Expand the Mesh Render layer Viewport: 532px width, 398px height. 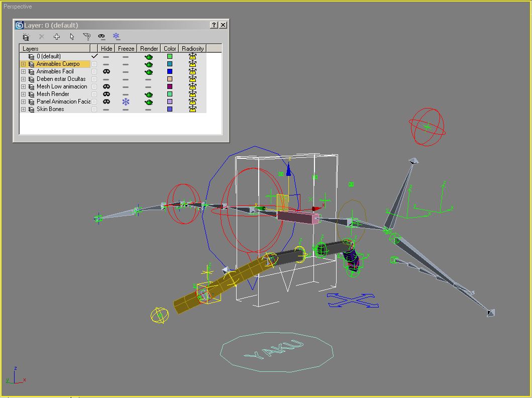[x=24, y=94]
